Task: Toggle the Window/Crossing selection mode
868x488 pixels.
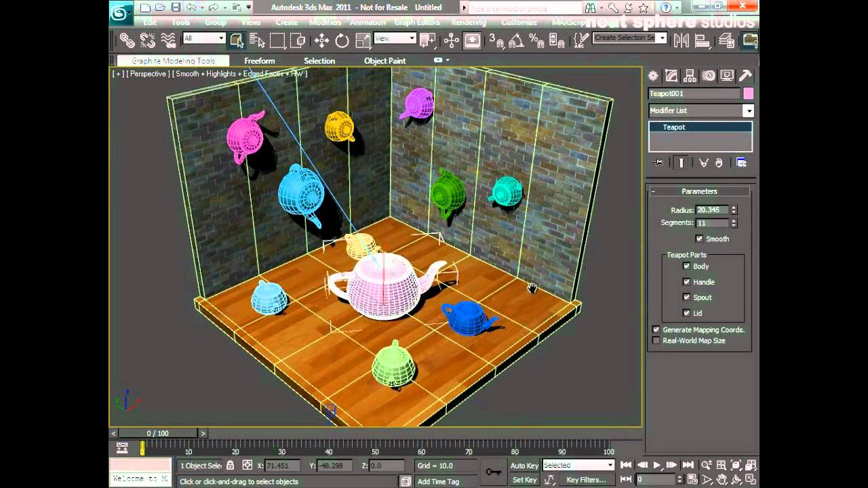Action: click(298, 41)
